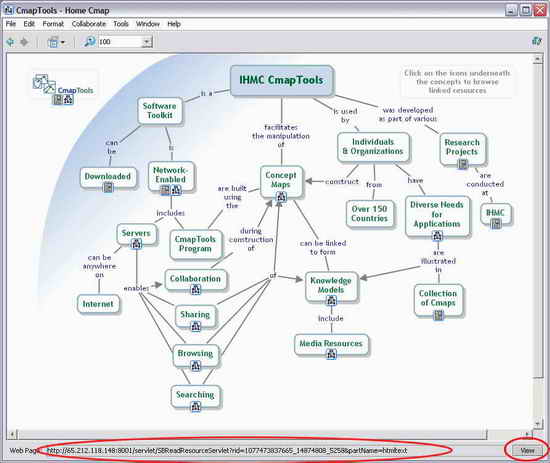Click the horizontal scrollbar right arrow

tap(527, 435)
